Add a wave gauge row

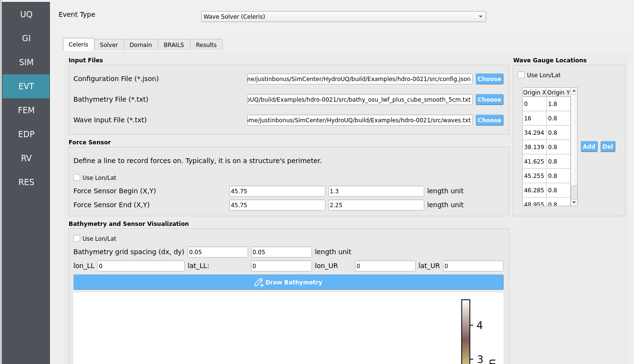coord(589,147)
